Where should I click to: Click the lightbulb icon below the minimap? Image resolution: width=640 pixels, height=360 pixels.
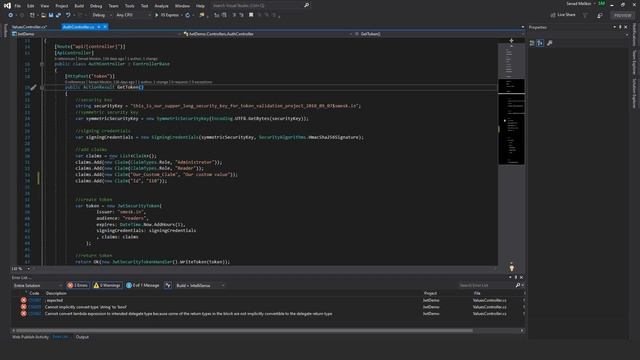511,268
